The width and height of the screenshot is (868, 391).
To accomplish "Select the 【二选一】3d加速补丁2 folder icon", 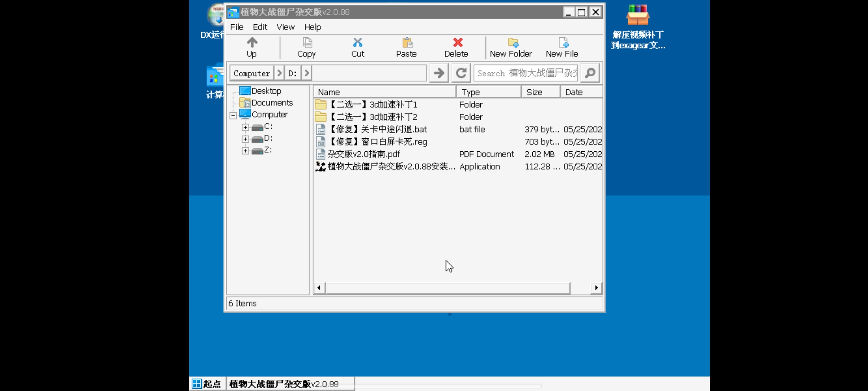I will [320, 117].
